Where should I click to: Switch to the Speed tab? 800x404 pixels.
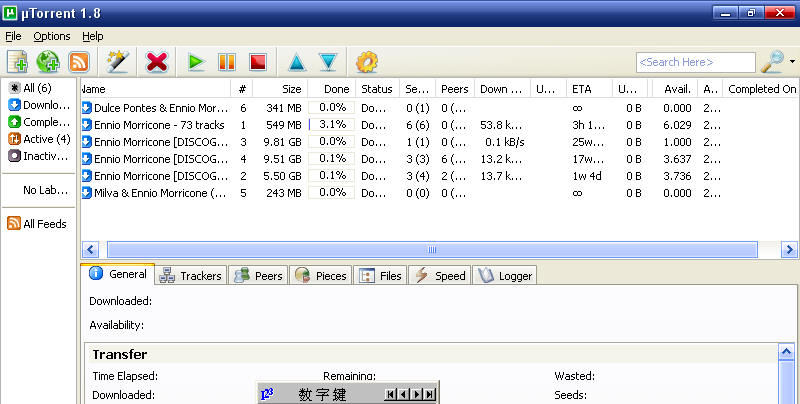click(x=439, y=276)
